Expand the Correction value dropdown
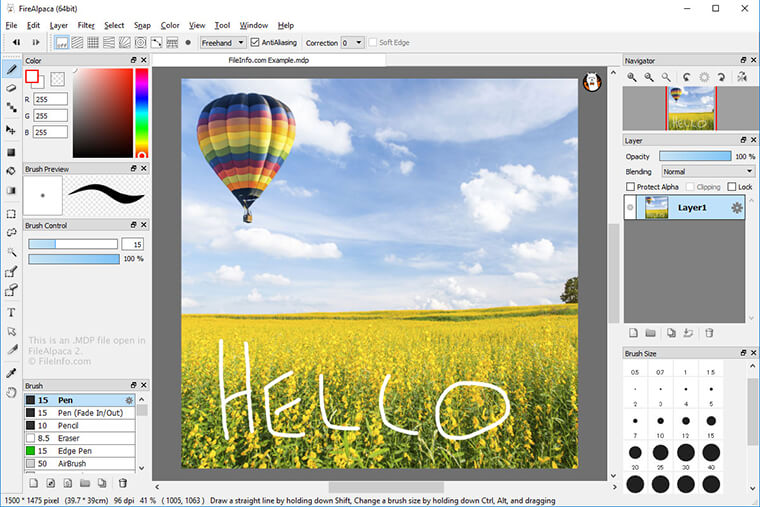This screenshot has width=760, height=507. (x=352, y=43)
